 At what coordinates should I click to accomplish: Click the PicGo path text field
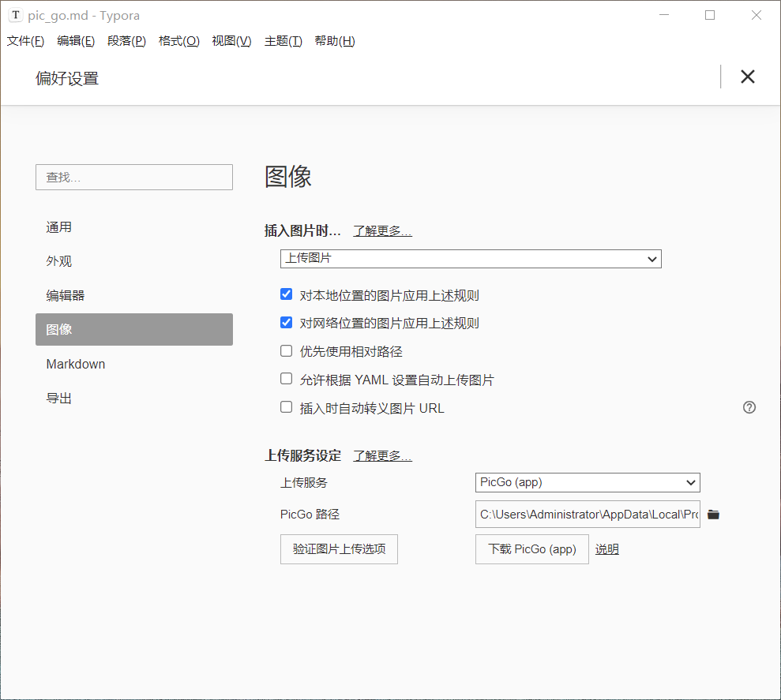click(588, 515)
